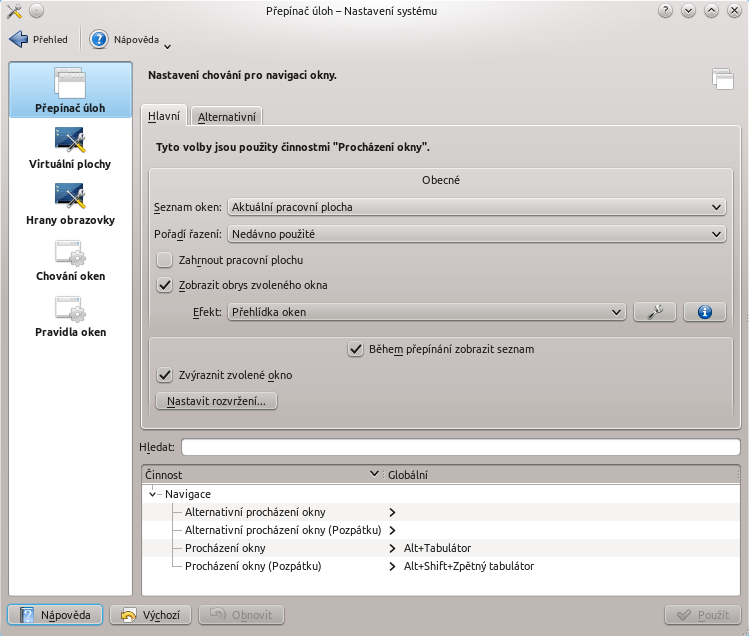
Task: Click Obnovit reset button
Action: coord(241,615)
